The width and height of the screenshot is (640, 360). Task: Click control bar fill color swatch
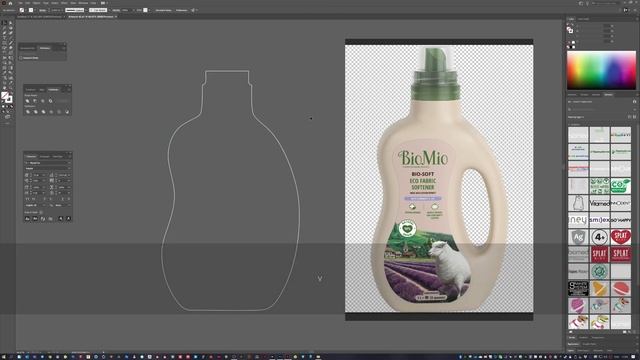(22, 10)
